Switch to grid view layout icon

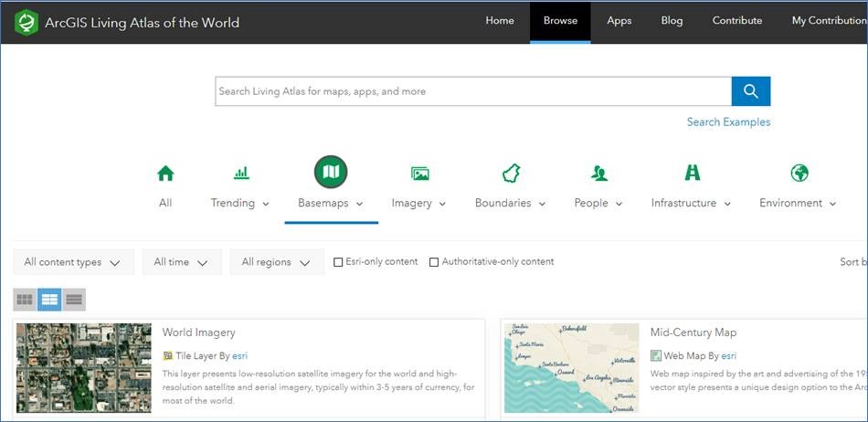click(25, 300)
